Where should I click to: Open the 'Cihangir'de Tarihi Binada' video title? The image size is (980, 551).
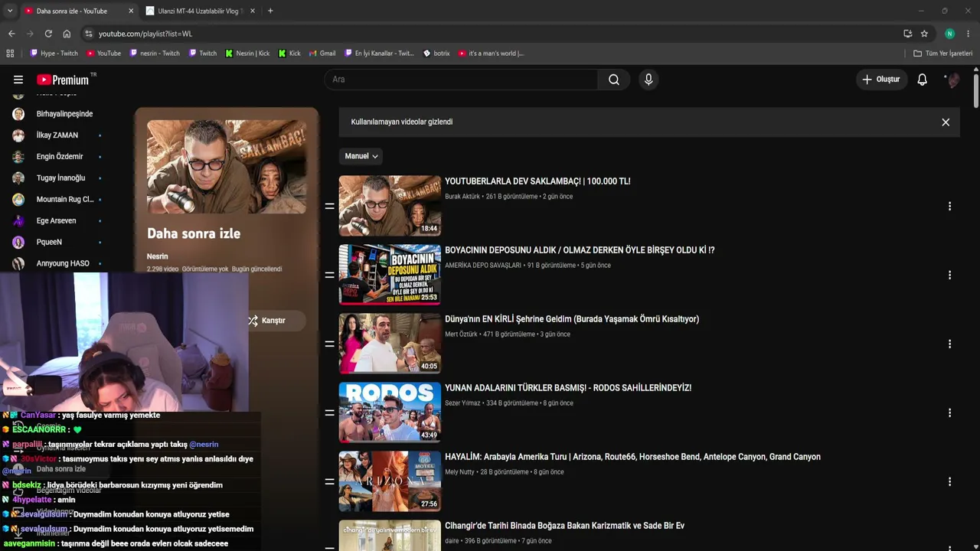564,526
